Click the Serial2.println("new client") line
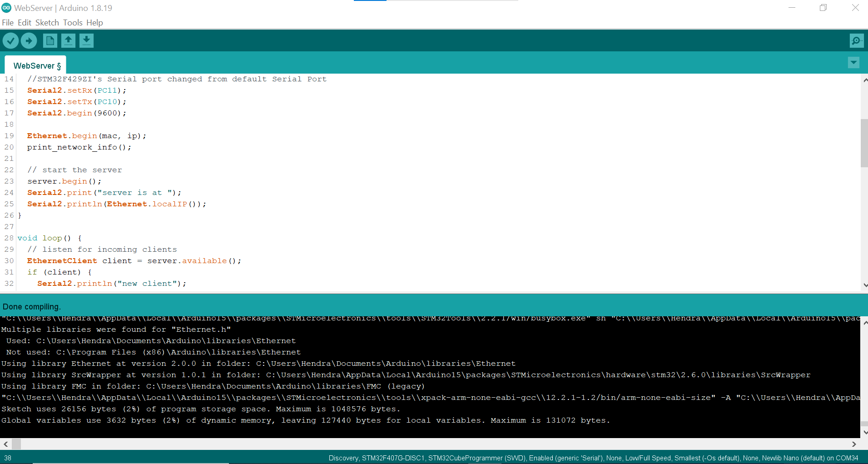This screenshot has width=868, height=464. (x=112, y=284)
